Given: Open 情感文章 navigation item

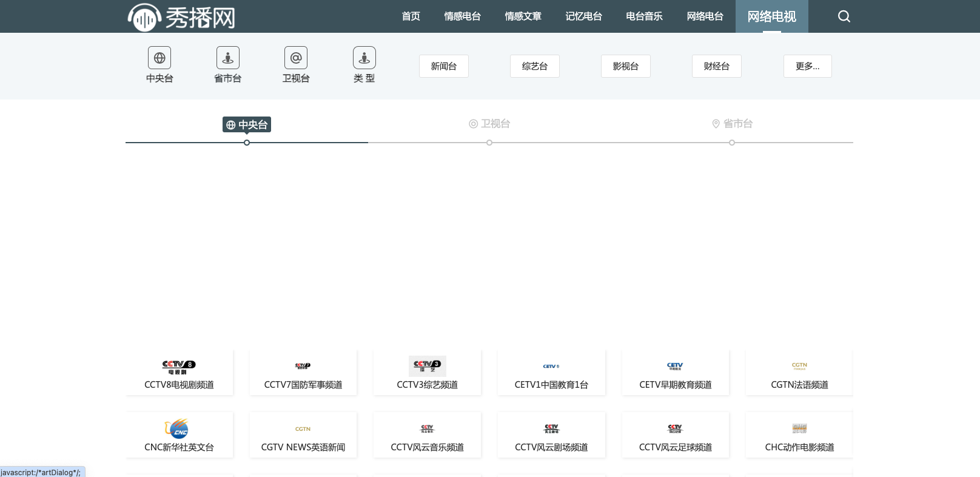Looking at the screenshot, I should (x=523, y=16).
